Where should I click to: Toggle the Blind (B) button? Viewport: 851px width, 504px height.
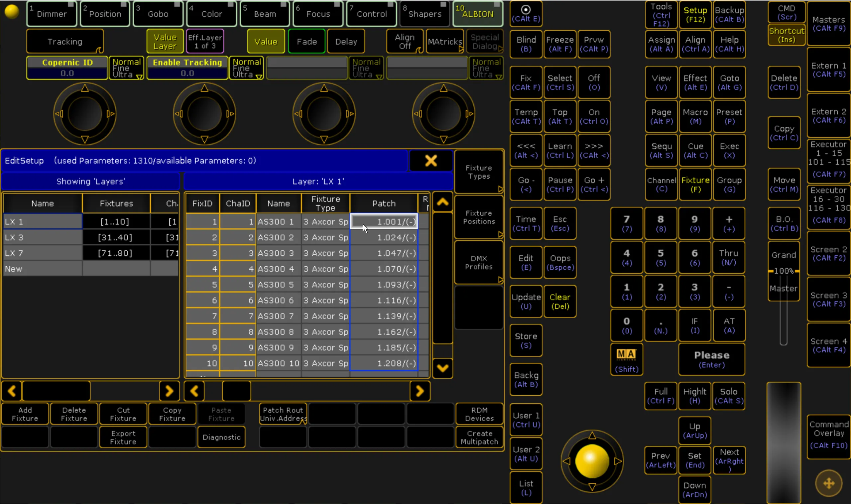pos(526,44)
